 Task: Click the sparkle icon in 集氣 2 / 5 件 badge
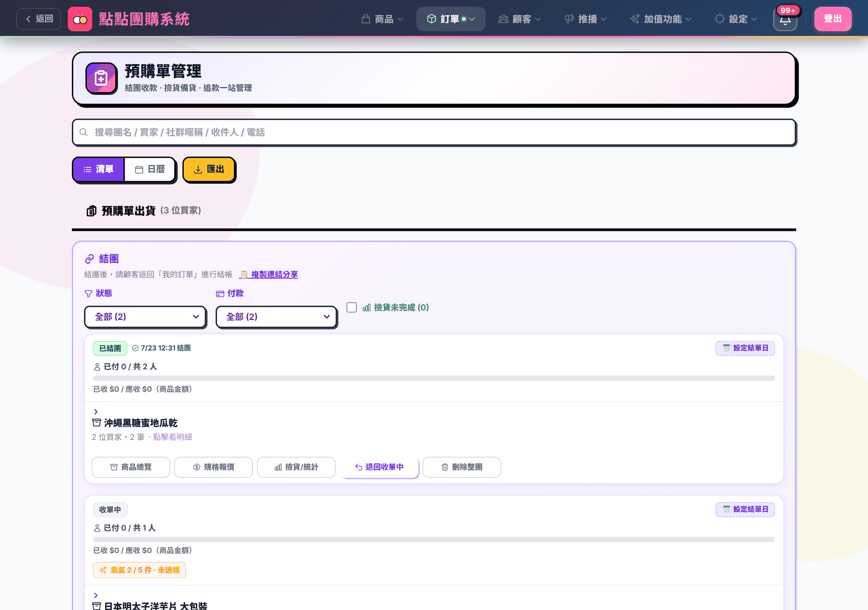[x=103, y=570]
